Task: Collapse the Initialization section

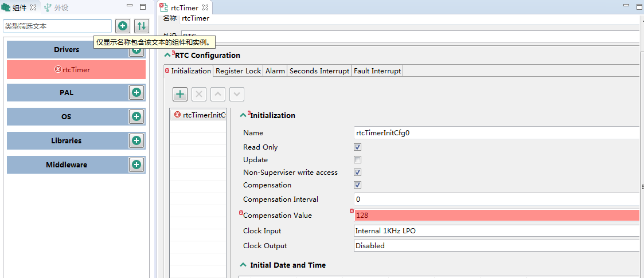Action: tap(243, 116)
